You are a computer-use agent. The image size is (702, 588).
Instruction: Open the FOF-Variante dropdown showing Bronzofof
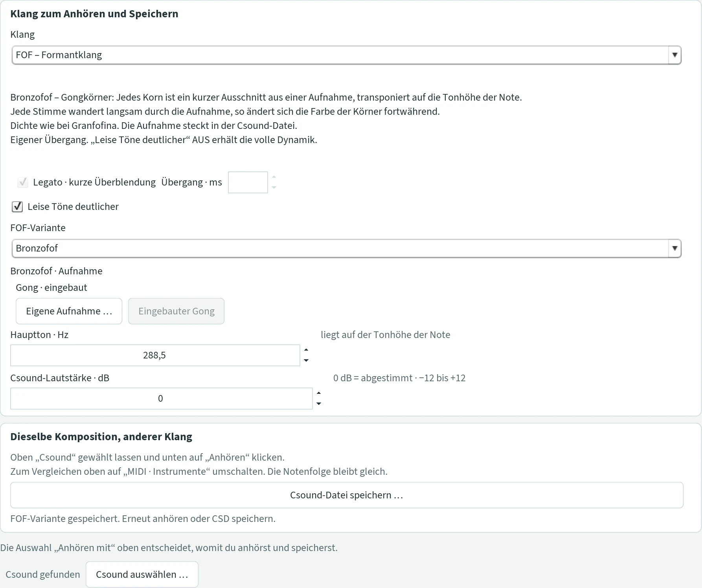click(346, 248)
